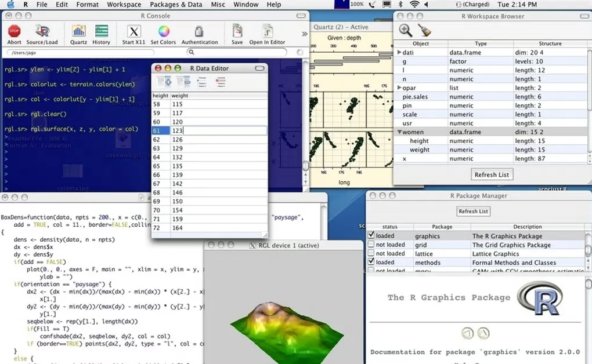
Task: Click the phone status icon in menu bar
Action: pos(372,5)
